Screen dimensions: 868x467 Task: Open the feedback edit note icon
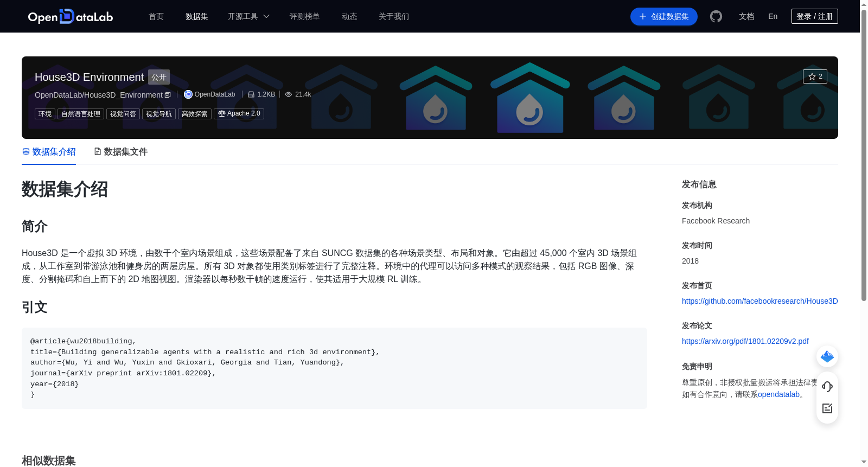click(x=827, y=408)
